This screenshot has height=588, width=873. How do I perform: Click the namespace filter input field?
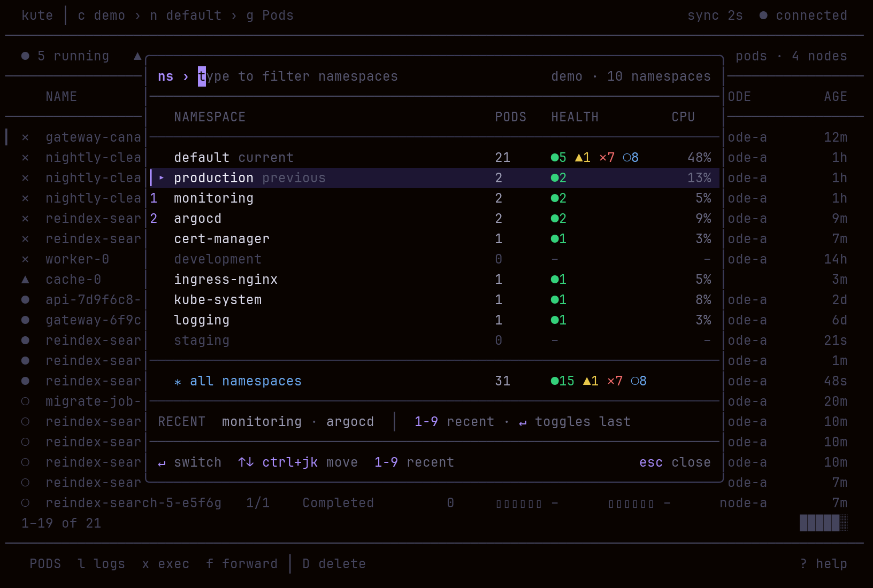[298, 76]
